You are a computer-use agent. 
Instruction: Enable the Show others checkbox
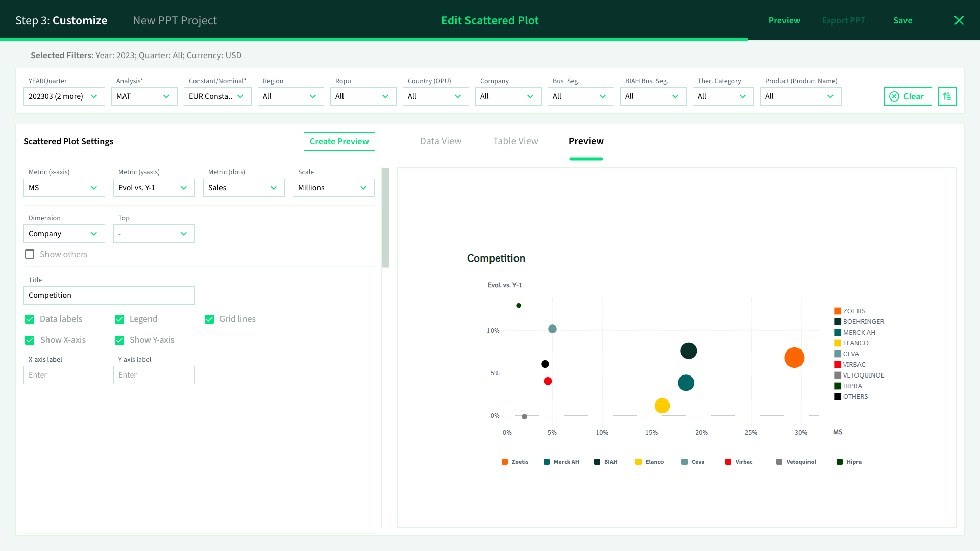(x=30, y=254)
